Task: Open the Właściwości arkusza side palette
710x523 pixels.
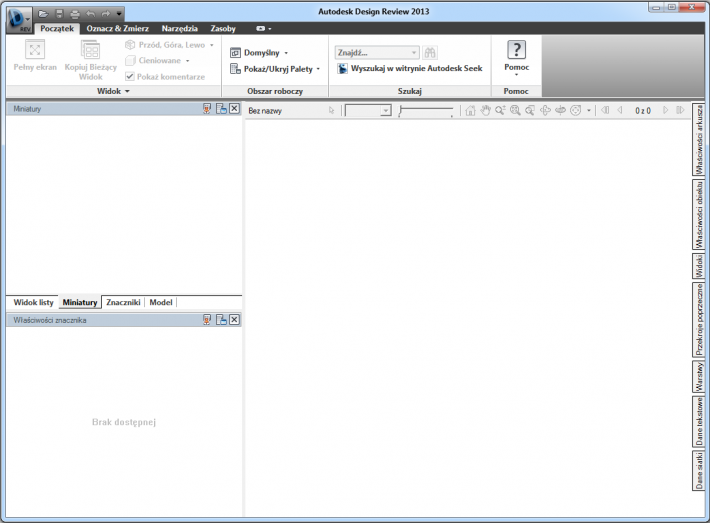Action: click(699, 139)
